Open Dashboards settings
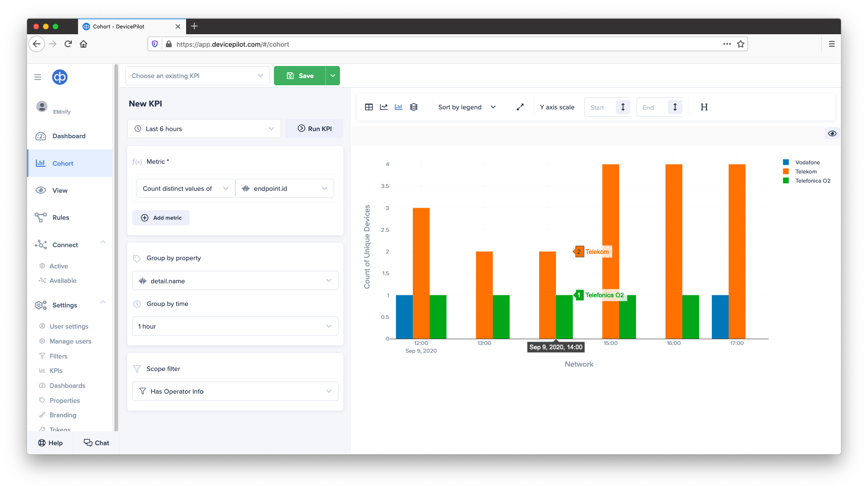Screen dimensions: 868x490 pos(67,385)
